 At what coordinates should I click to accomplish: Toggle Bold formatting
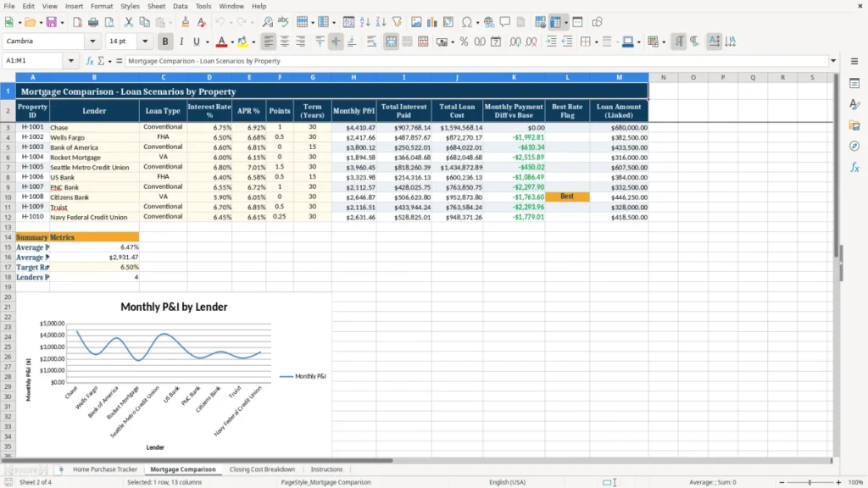point(165,42)
